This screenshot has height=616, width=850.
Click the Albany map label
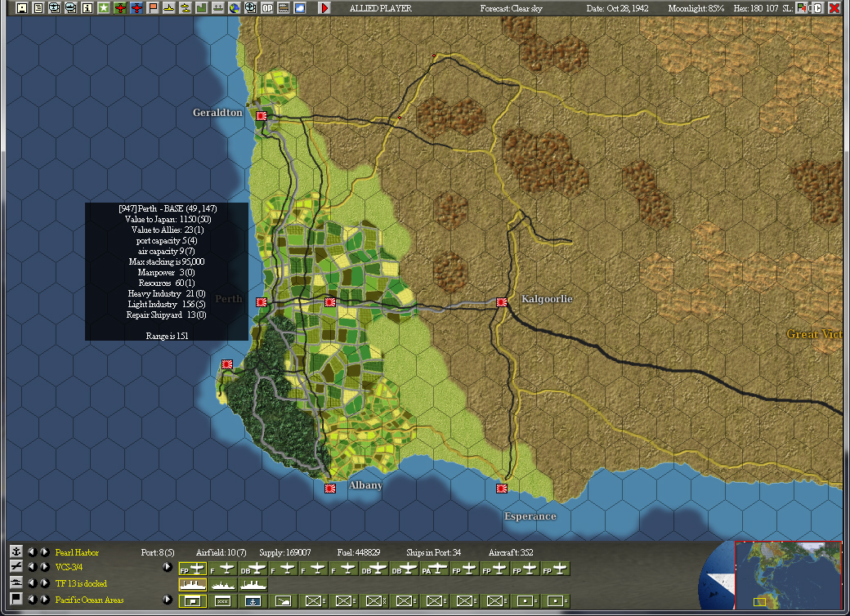365,485
